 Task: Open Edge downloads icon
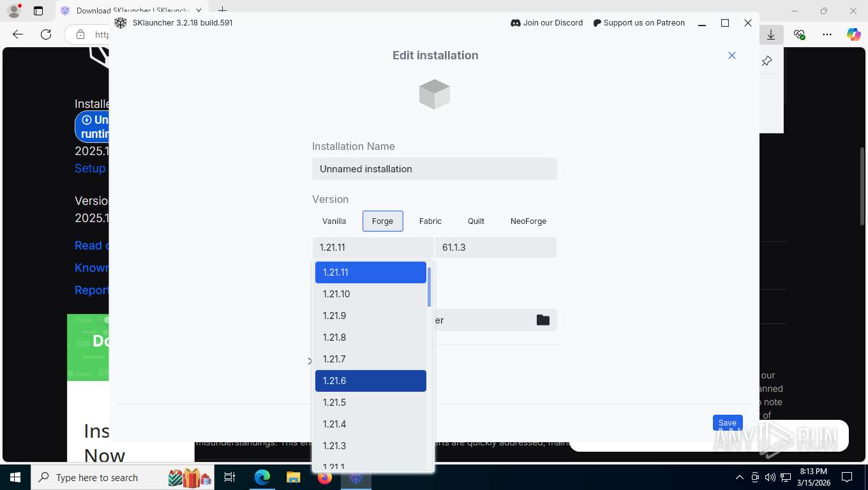coord(771,34)
